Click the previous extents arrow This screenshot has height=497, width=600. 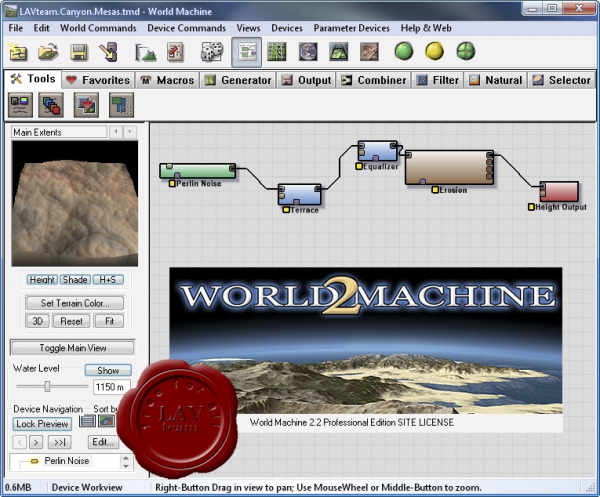point(116,132)
